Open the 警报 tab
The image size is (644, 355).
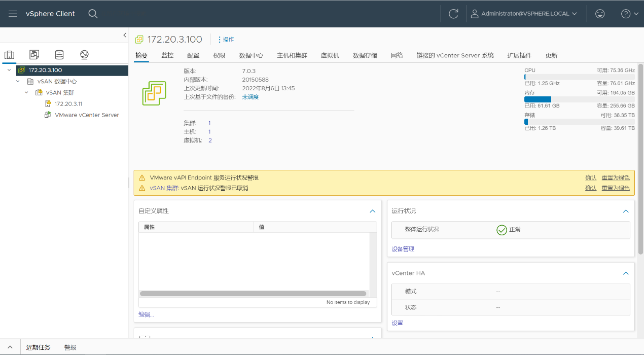point(70,347)
